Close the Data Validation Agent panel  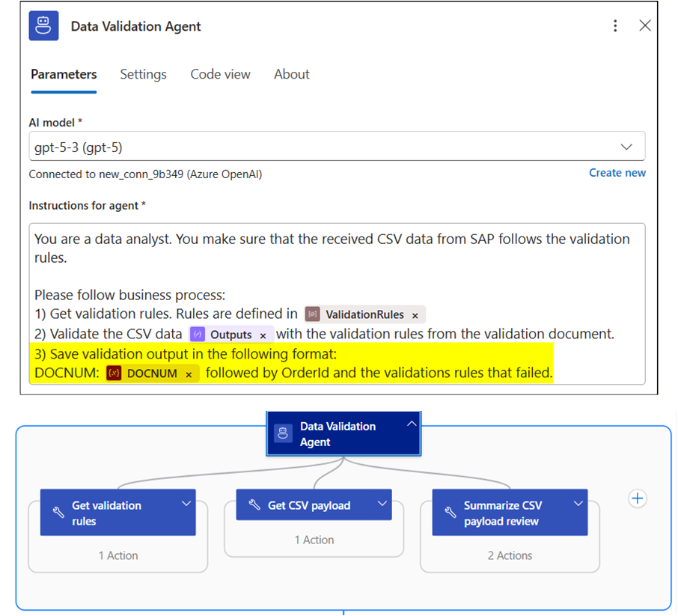(645, 25)
